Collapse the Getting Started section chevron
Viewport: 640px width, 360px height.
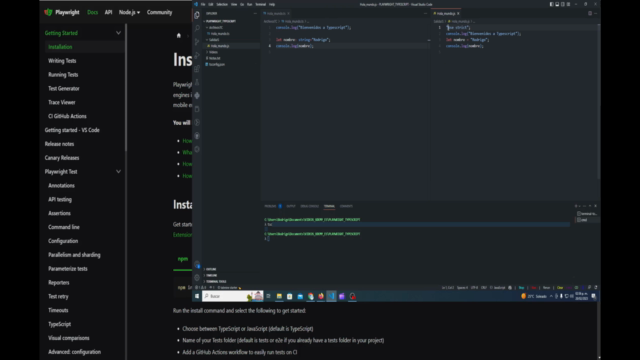pos(118,33)
